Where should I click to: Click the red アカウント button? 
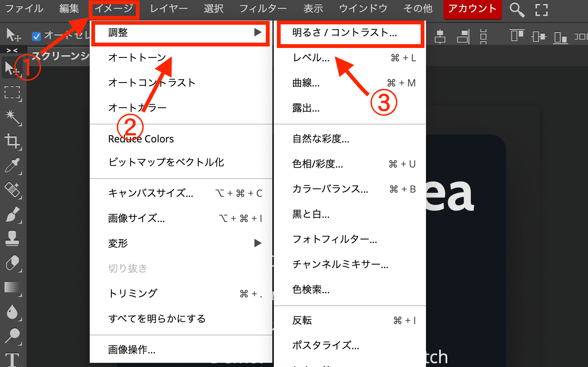tap(472, 9)
